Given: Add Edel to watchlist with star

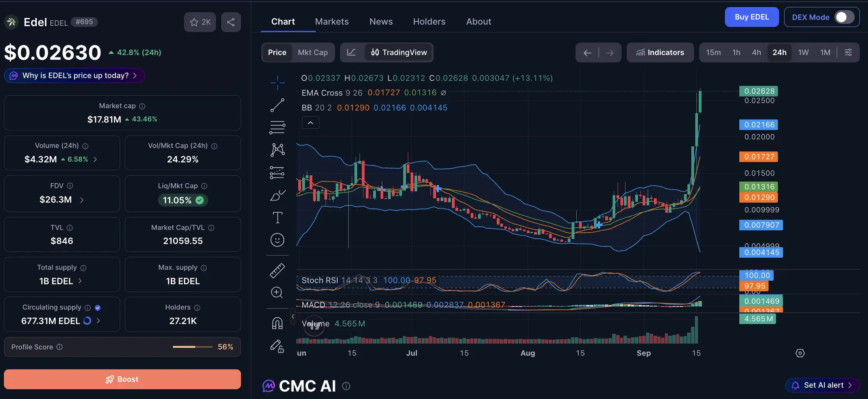Looking at the screenshot, I should [x=200, y=22].
